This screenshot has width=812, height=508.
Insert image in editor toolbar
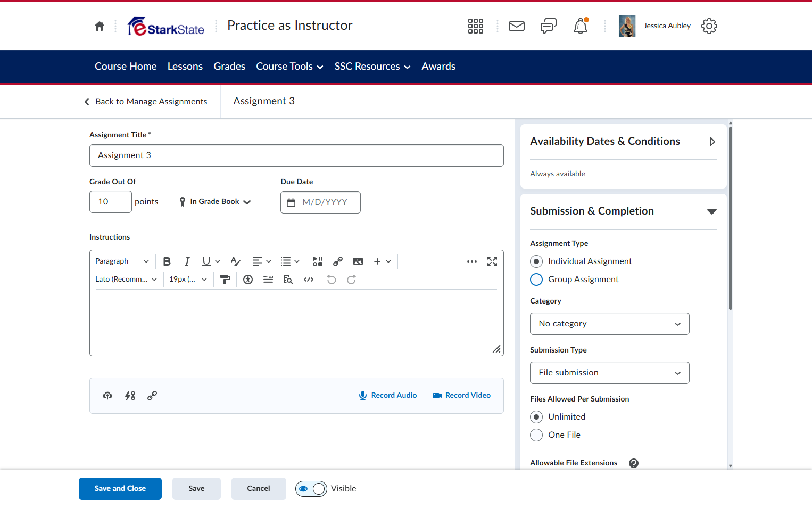tap(358, 261)
